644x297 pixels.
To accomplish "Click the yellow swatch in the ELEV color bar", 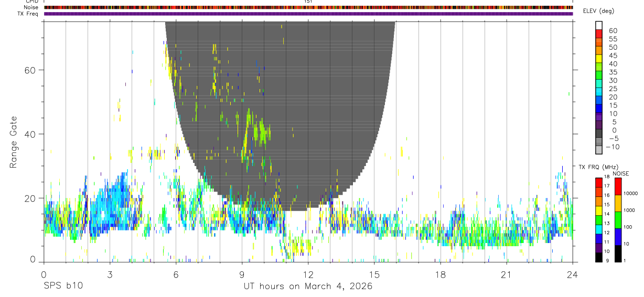I will point(599,59).
